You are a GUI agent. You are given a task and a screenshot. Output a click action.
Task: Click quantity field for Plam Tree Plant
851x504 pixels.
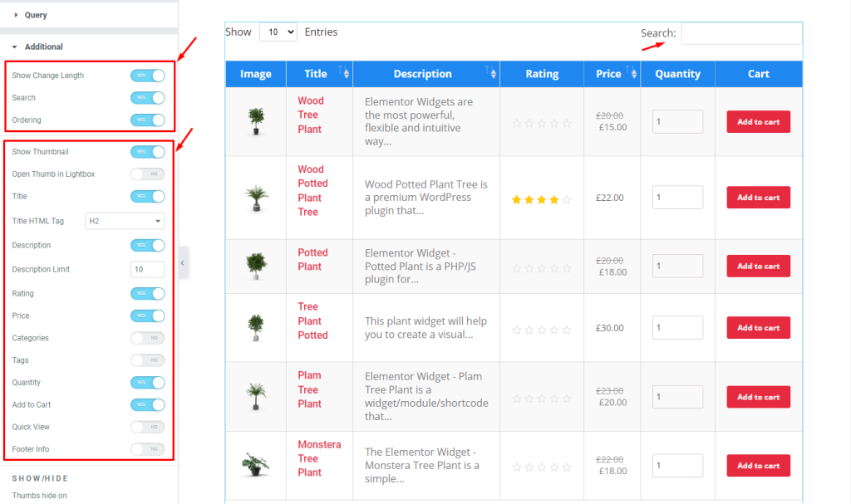pyautogui.click(x=677, y=397)
